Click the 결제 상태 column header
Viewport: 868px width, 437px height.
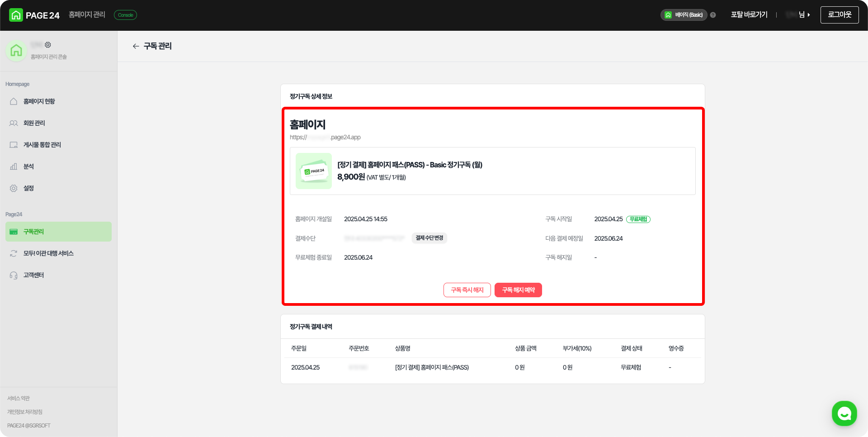tap(632, 348)
